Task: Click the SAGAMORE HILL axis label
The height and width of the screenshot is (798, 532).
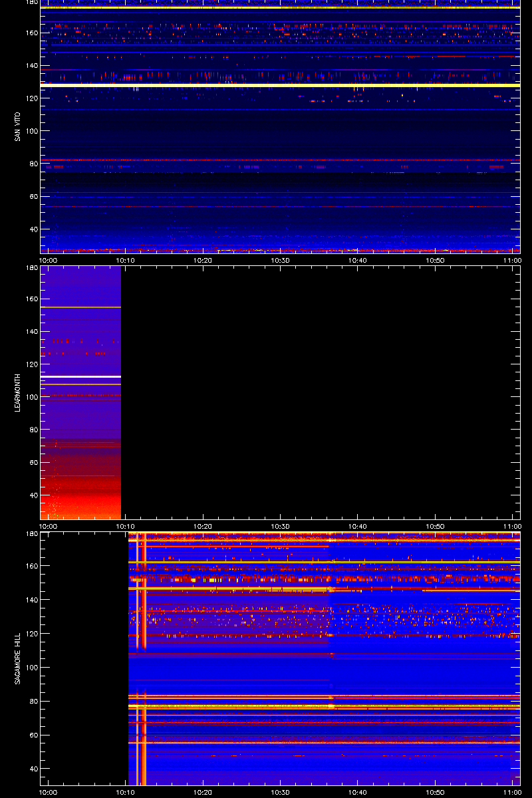Action: pos(18,658)
